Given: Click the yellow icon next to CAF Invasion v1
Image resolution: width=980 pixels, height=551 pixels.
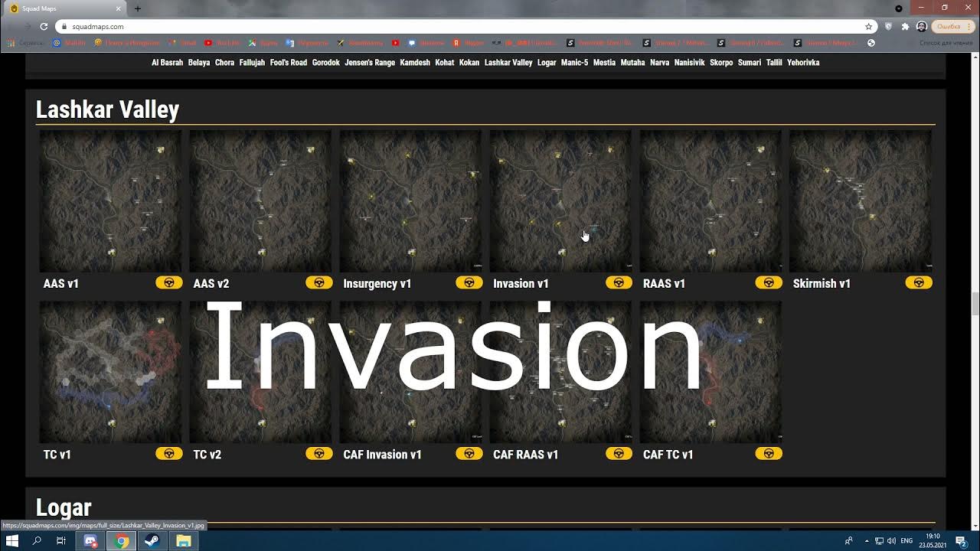Looking at the screenshot, I should 469,453.
